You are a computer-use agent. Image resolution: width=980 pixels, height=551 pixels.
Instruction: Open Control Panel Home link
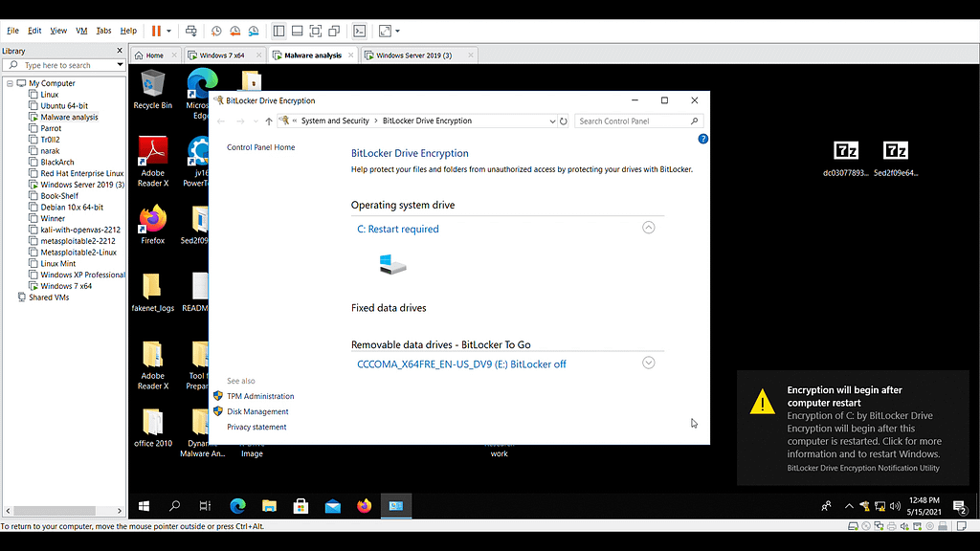click(260, 147)
